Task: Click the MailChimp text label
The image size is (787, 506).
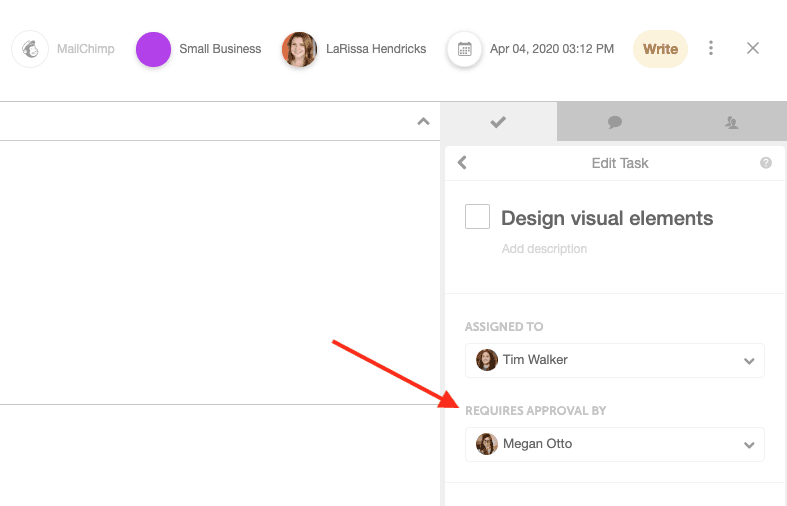Action: click(x=86, y=49)
